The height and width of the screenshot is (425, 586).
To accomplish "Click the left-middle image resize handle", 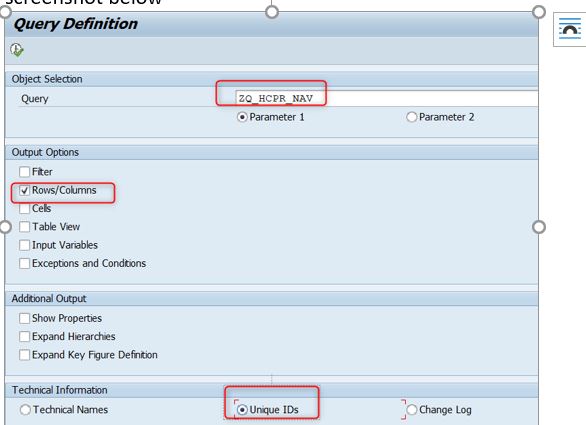I will [x=5, y=227].
